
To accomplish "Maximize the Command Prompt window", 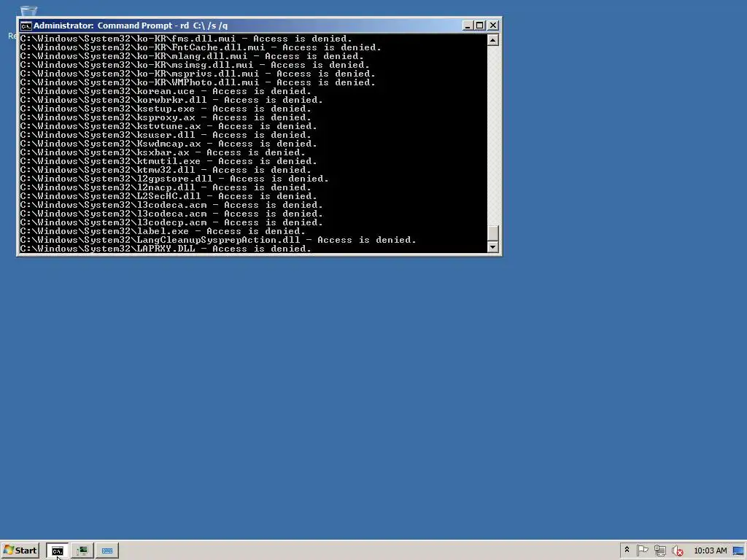I will point(480,26).
